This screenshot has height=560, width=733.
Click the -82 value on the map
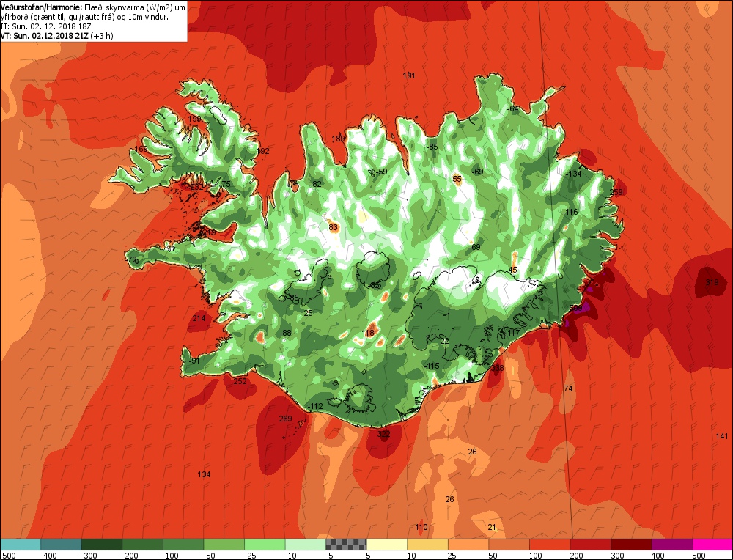coord(315,184)
